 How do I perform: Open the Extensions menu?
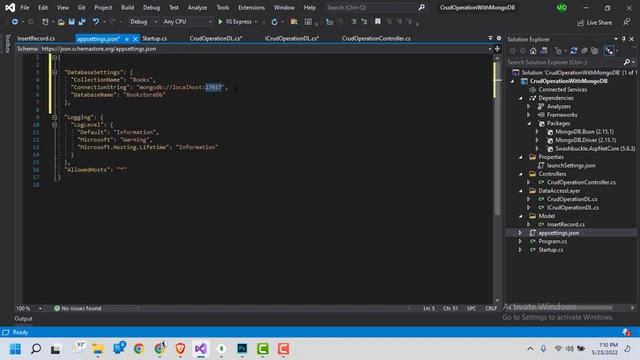tap(251, 7)
